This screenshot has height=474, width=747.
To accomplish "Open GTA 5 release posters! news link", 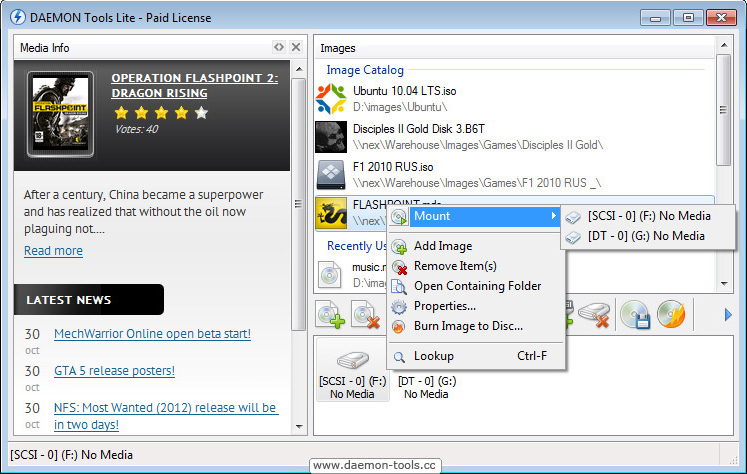I will click(114, 371).
